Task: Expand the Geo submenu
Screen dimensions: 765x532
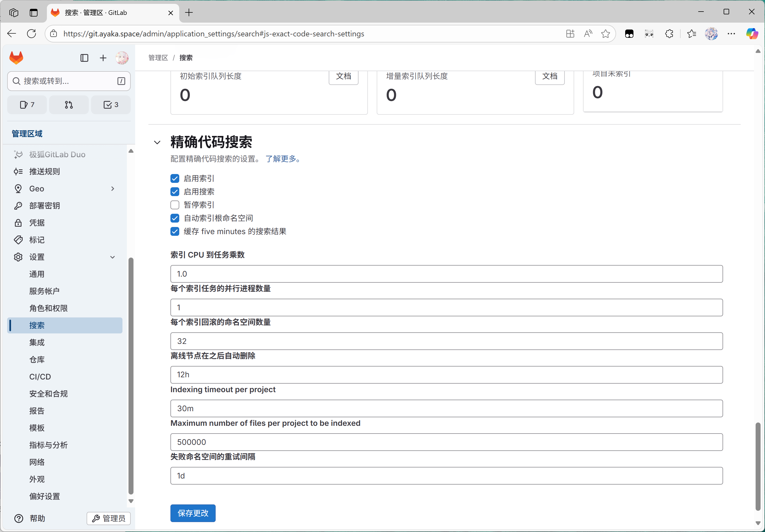Action: tap(112, 189)
